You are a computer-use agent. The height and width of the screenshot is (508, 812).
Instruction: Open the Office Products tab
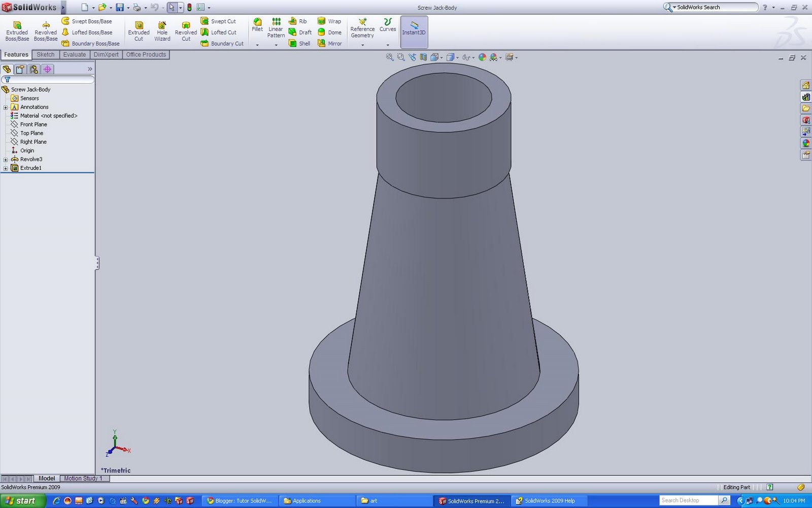pos(146,54)
